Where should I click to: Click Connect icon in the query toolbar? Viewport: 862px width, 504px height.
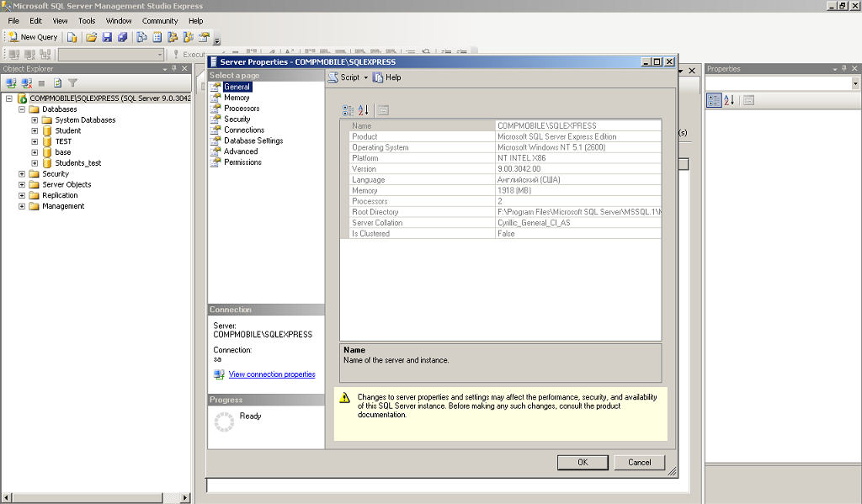click(14, 55)
